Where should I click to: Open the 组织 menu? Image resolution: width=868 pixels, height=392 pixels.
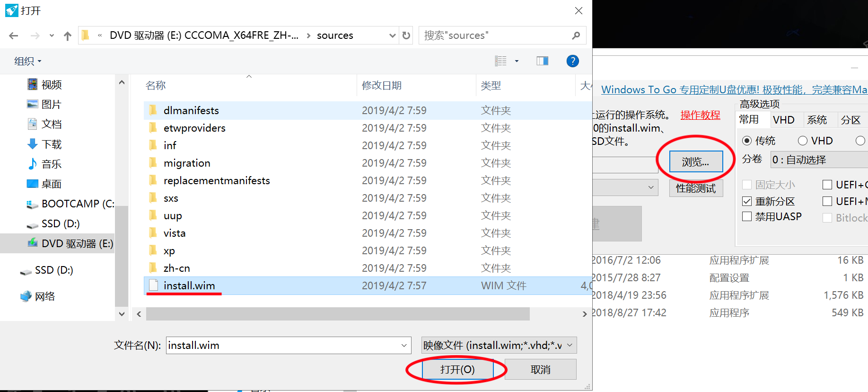[x=28, y=61]
